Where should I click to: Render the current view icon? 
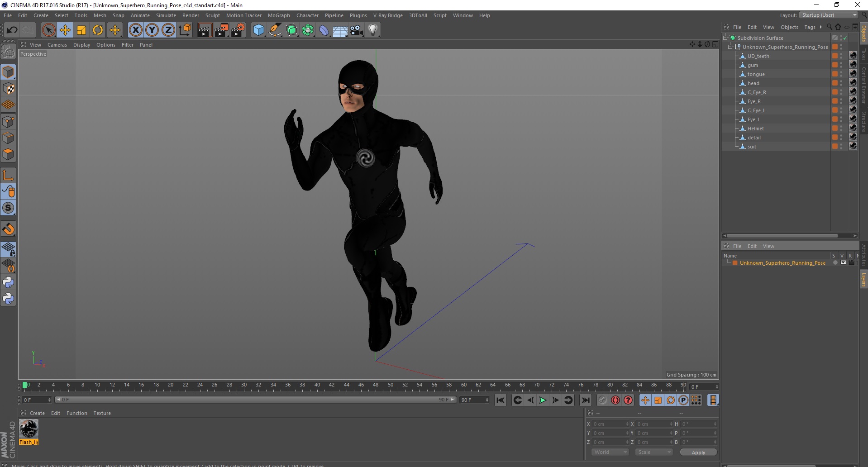click(205, 30)
